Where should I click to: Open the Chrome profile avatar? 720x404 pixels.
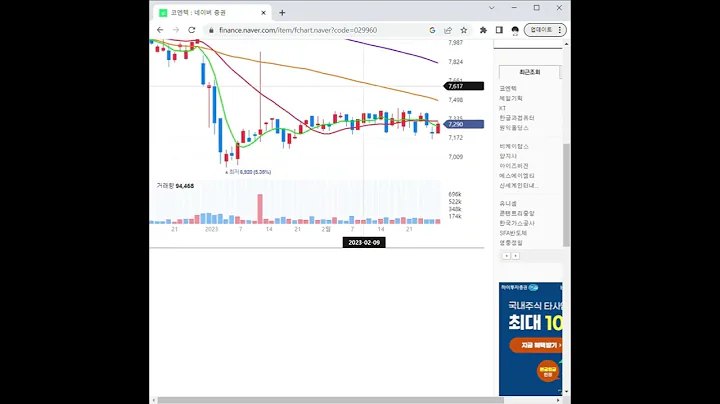[515, 30]
